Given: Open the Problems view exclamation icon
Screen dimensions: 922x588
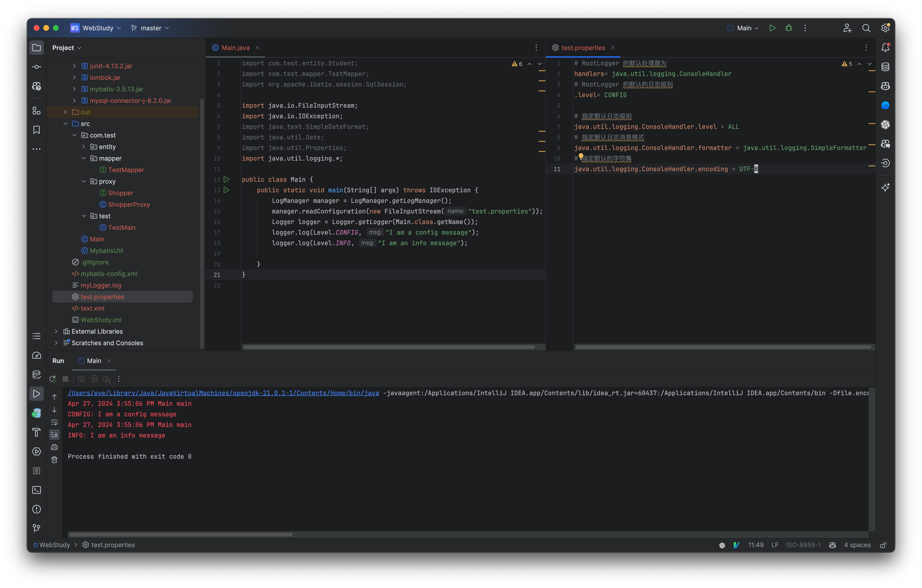Looking at the screenshot, I should pyautogui.click(x=36, y=509).
